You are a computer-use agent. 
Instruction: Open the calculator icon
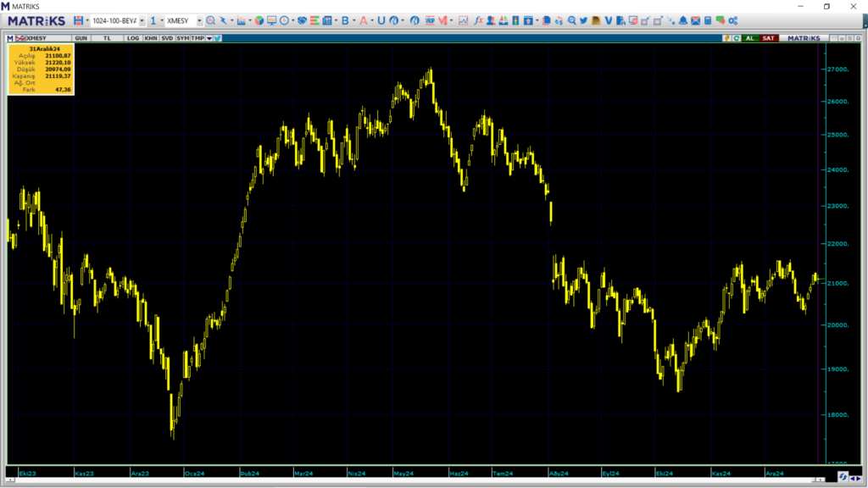[708, 20]
